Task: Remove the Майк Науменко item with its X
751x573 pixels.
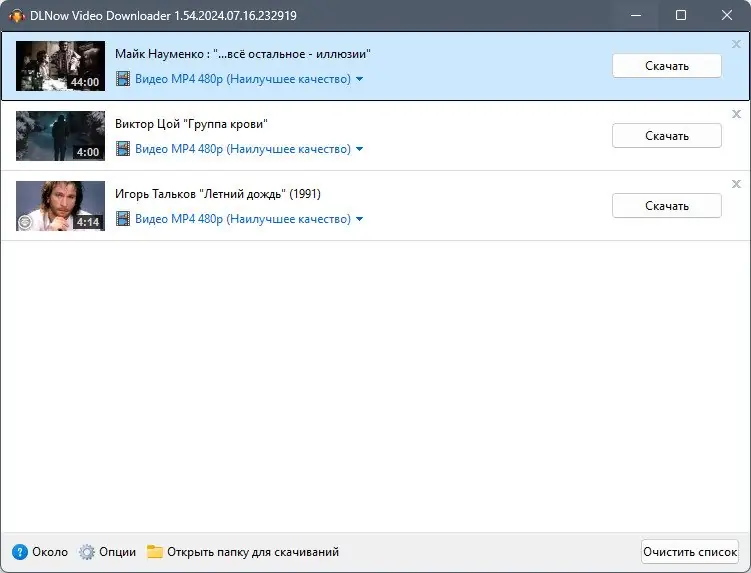Action: click(736, 44)
